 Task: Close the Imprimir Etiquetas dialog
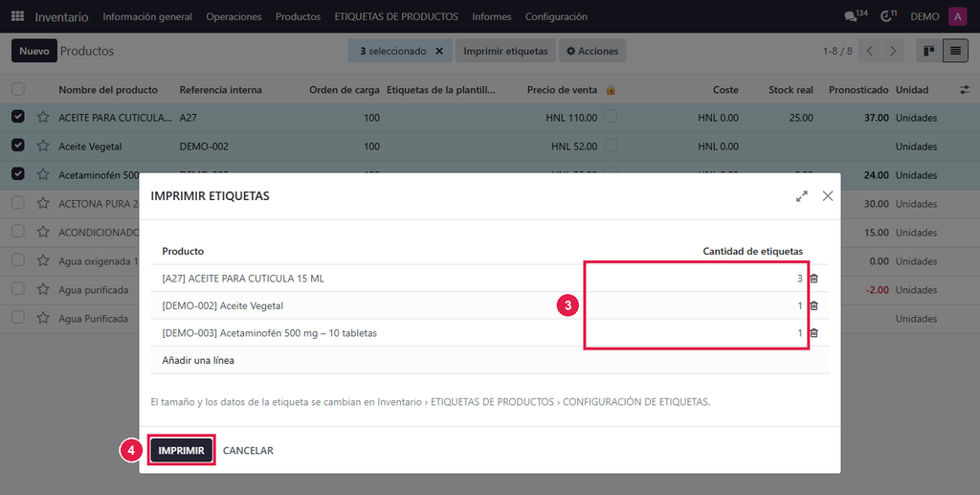[x=828, y=196]
